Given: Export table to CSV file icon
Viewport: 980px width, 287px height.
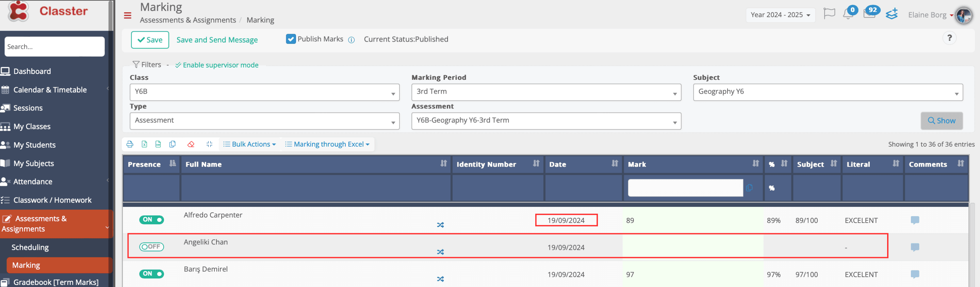Looking at the screenshot, I should pyautogui.click(x=158, y=144).
